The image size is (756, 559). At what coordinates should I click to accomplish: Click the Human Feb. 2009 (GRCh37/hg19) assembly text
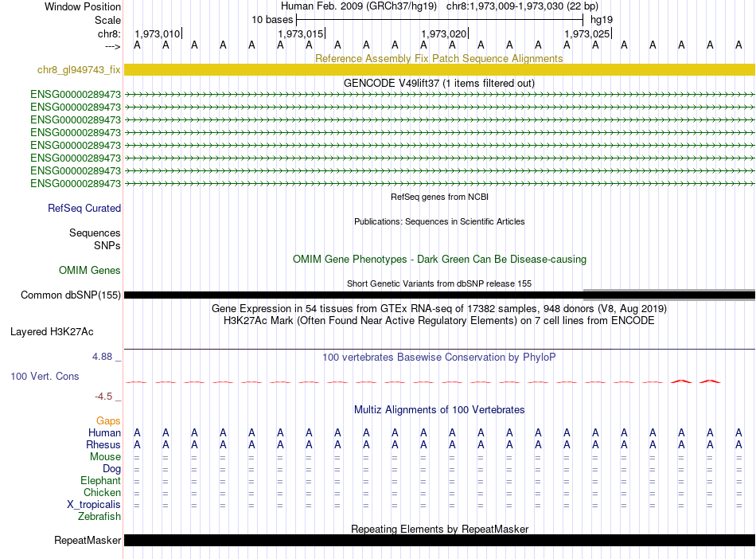359,6
